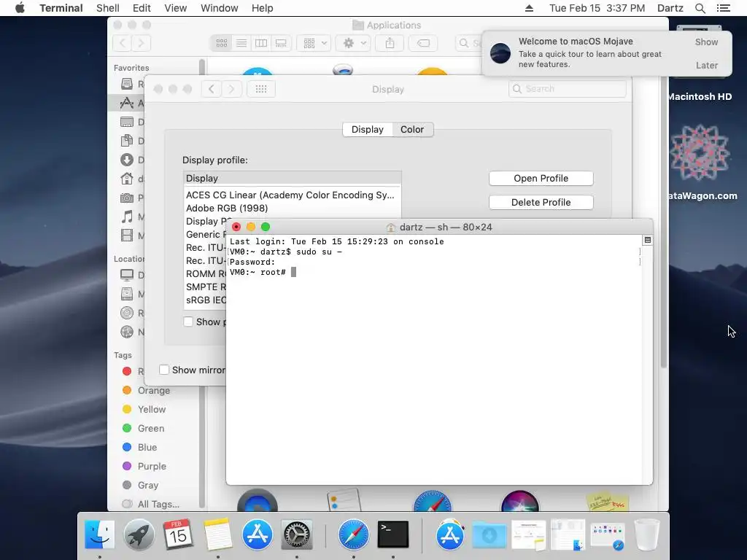This screenshot has height=560, width=747.
Task: Toggle the Show profiles checkbox
Action: click(188, 322)
